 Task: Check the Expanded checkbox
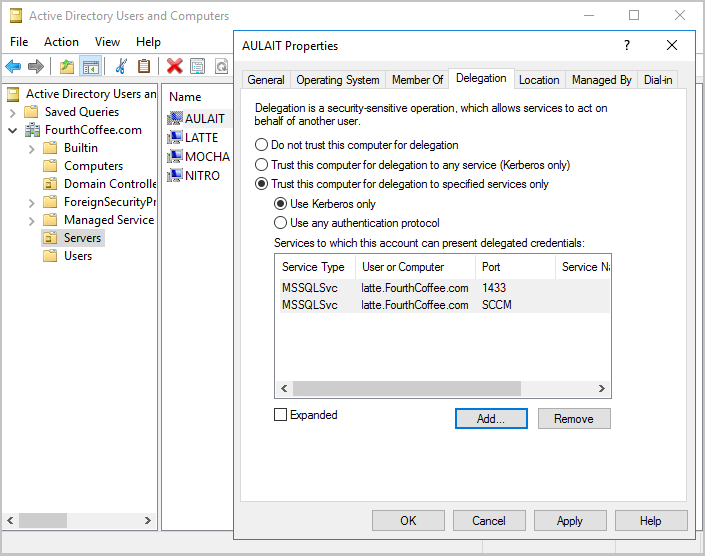point(280,414)
